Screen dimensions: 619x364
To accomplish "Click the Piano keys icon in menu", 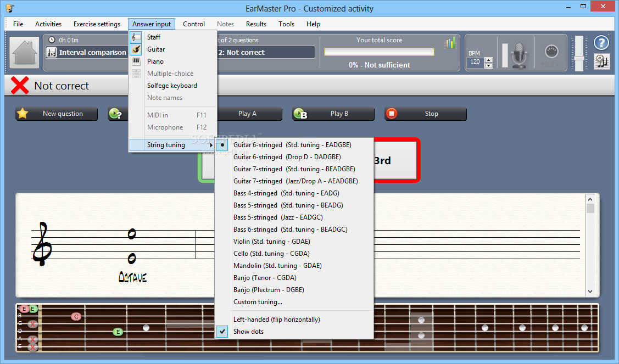I will (136, 61).
